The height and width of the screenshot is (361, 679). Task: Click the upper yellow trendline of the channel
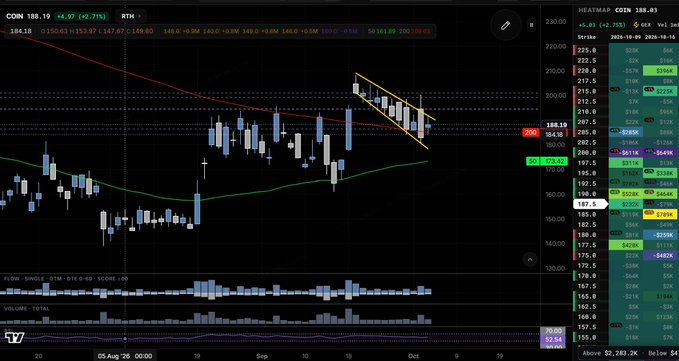click(x=395, y=97)
